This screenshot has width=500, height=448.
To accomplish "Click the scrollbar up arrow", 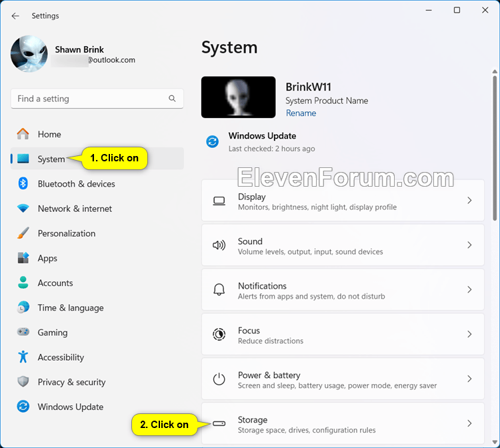I will pos(495,71).
